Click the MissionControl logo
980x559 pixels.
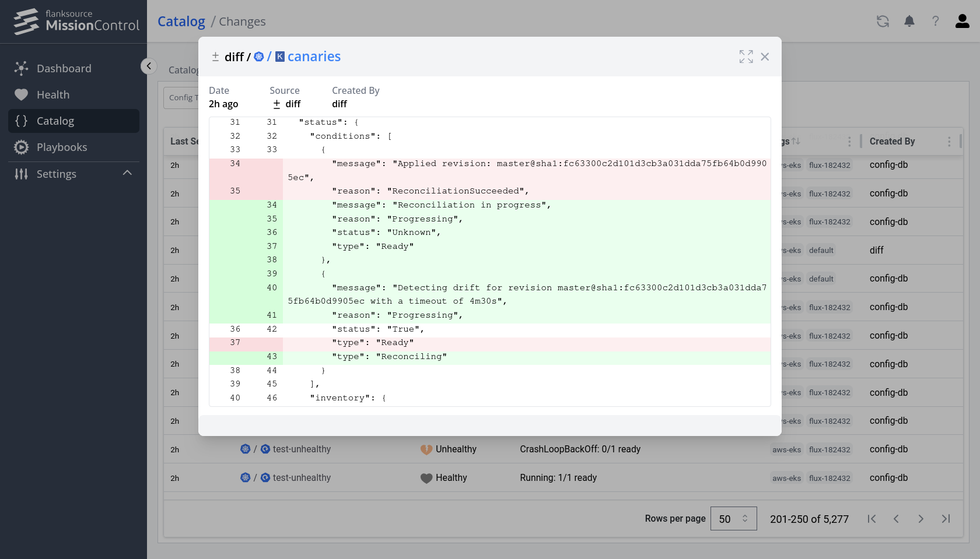[x=76, y=22]
